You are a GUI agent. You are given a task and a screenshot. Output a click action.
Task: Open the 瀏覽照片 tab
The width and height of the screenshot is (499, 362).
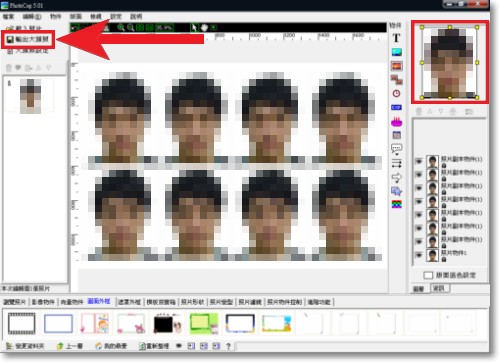pos(14,302)
